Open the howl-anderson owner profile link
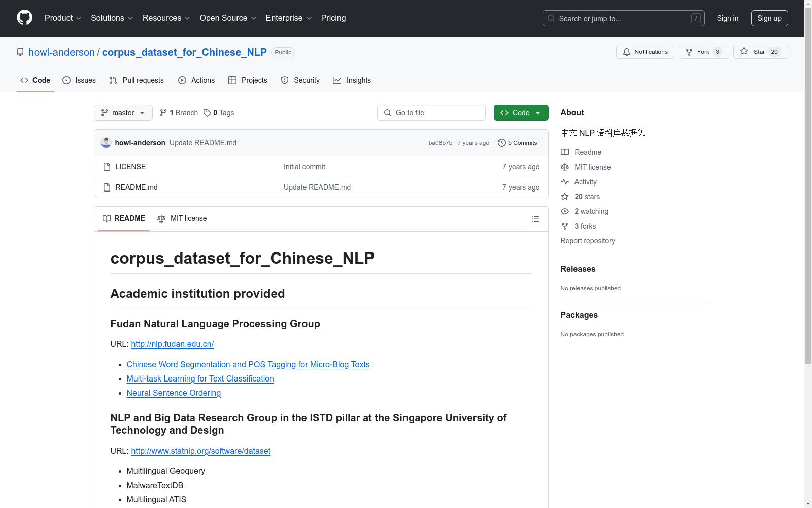812x508 pixels. pos(61,52)
